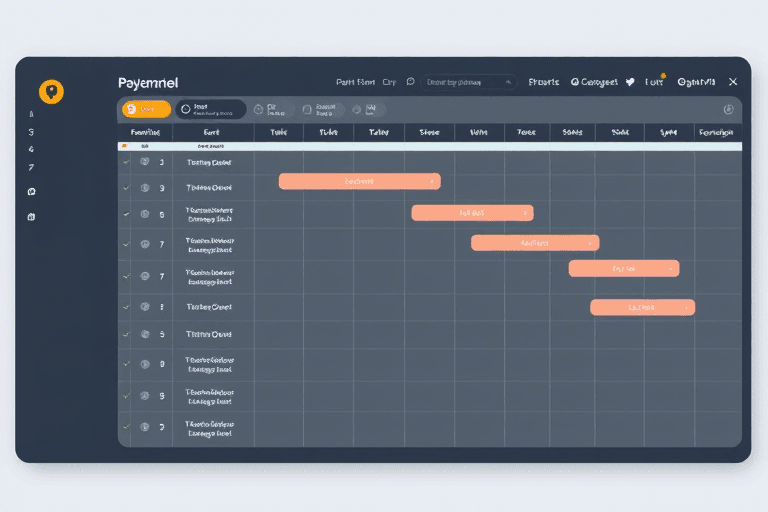
Task: Click into the search field in the header
Action: (466, 82)
